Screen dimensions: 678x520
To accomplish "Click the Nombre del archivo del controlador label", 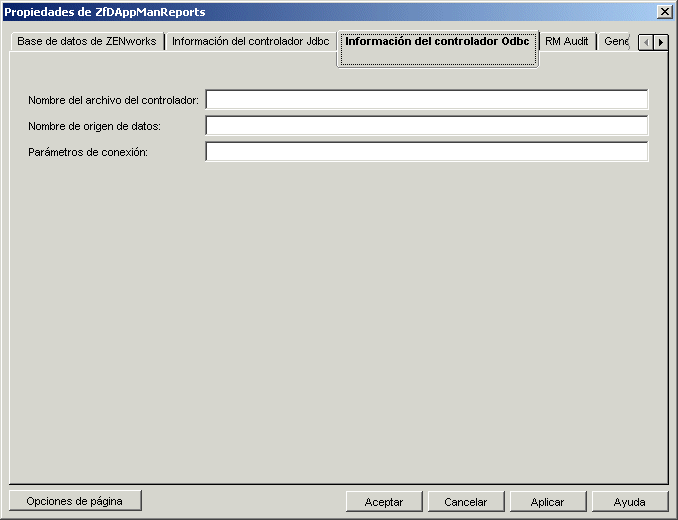I will [113, 100].
